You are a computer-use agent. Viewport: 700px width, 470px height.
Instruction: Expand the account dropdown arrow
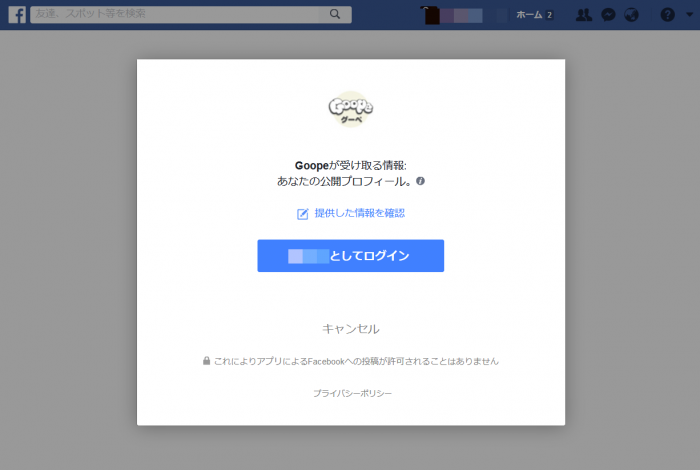pyautogui.click(x=689, y=14)
